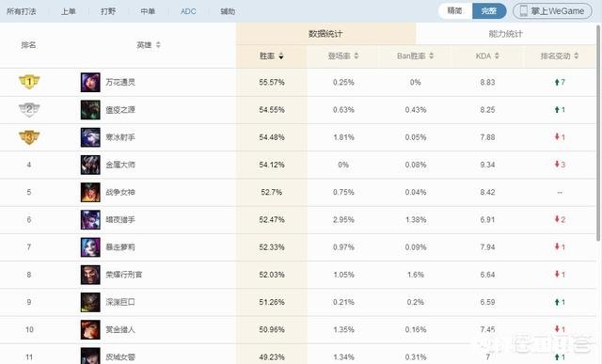The width and height of the screenshot is (602, 364).
Task: Open the 掌上WeGame button
Action: [x=553, y=11]
